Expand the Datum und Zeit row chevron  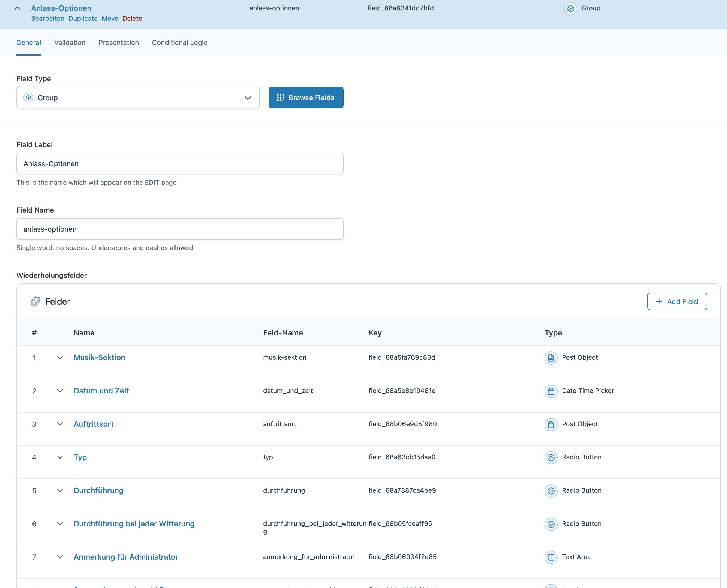click(x=60, y=391)
